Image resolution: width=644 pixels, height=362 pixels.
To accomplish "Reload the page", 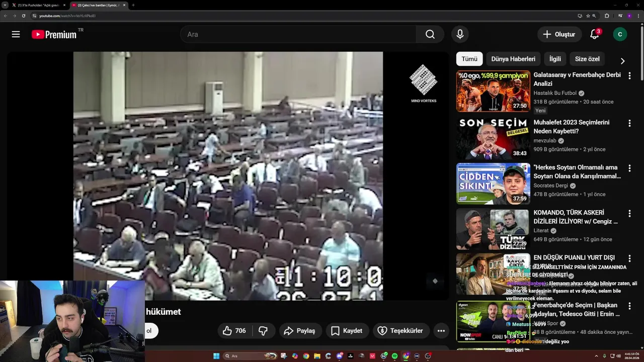I will 23,16.
